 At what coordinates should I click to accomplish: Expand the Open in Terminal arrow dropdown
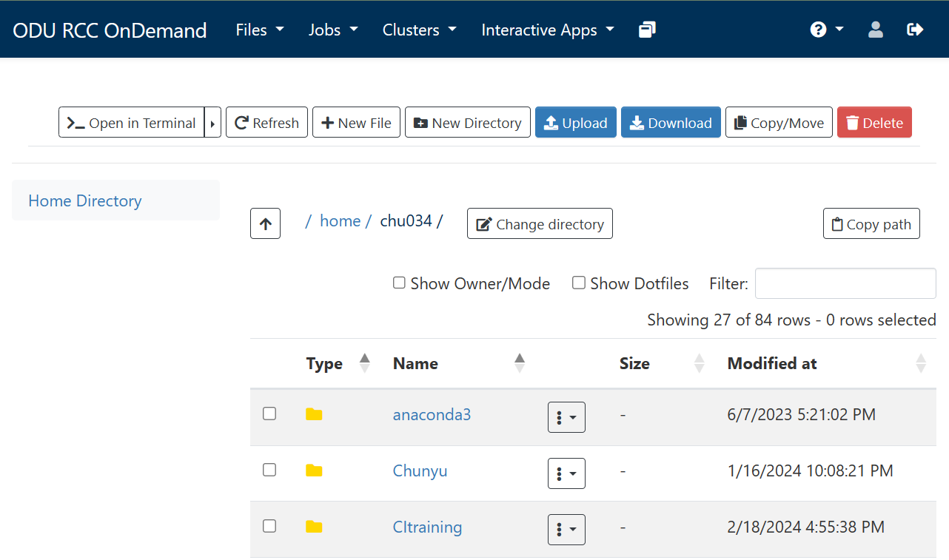212,123
